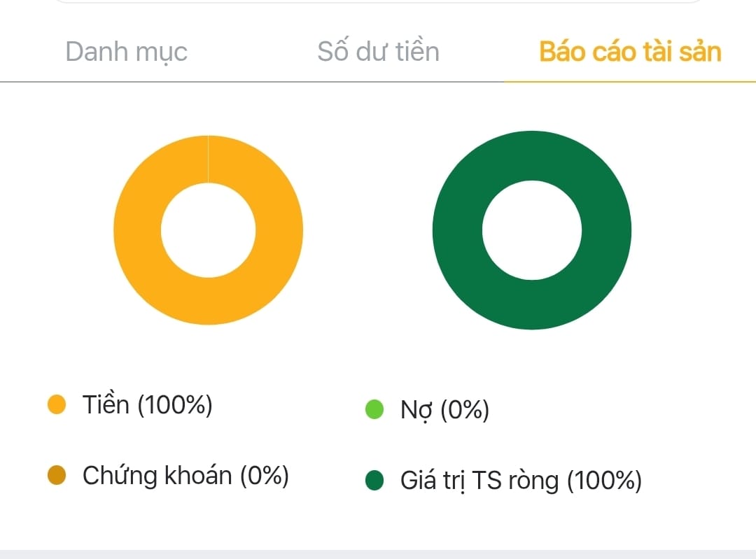Open the Số dư tiền tab
The image size is (756, 559).
(378, 52)
